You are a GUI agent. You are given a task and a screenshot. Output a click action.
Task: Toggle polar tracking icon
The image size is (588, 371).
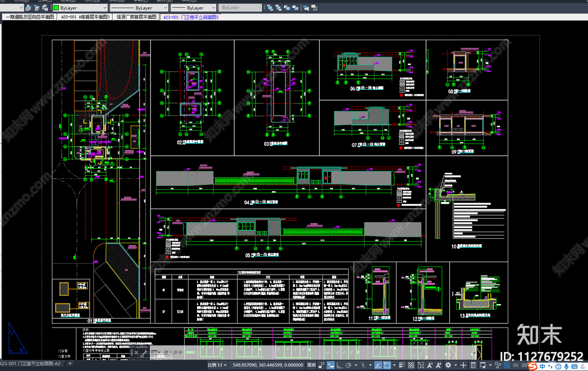point(348,365)
